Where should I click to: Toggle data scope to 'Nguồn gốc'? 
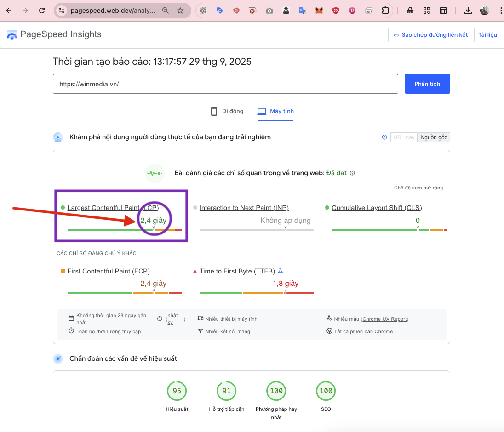(433, 137)
